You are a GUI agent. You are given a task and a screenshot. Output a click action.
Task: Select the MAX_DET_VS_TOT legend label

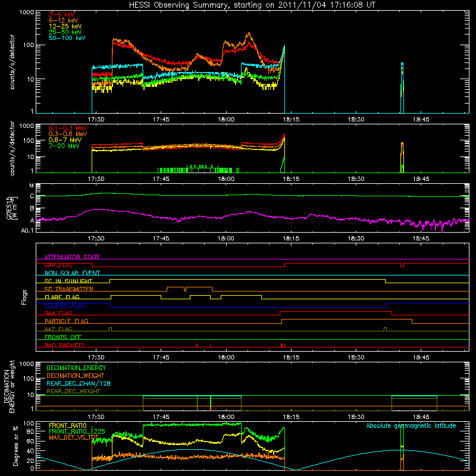click(x=74, y=437)
